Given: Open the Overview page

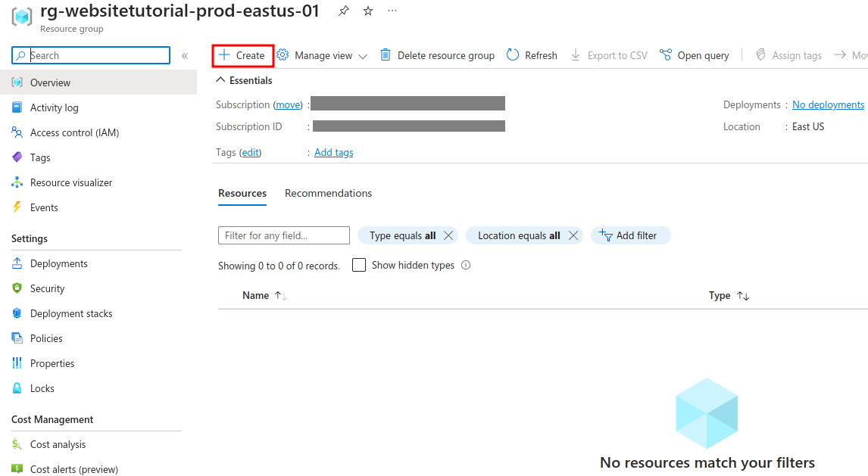Looking at the screenshot, I should (x=98, y=82).
